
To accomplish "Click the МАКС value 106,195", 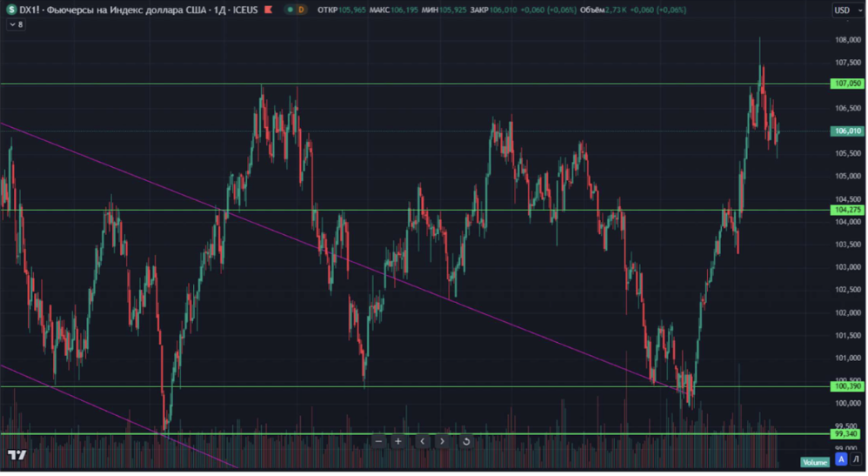I will (x=404, y=10).
